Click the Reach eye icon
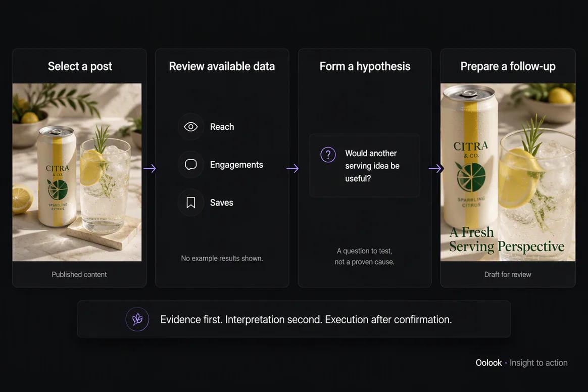Image resolution: width=588 pixels, height=392 pixels. coord(190,127)
